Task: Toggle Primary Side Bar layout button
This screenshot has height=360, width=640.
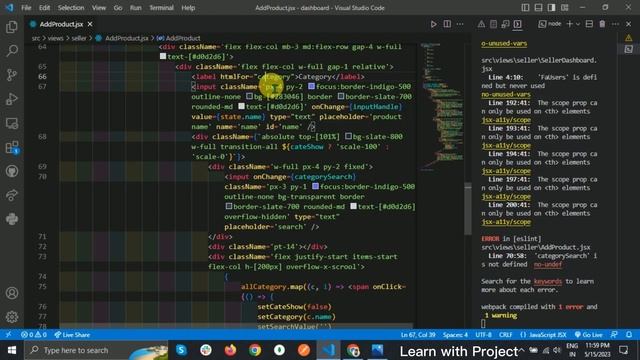Action: click(525, 7)
